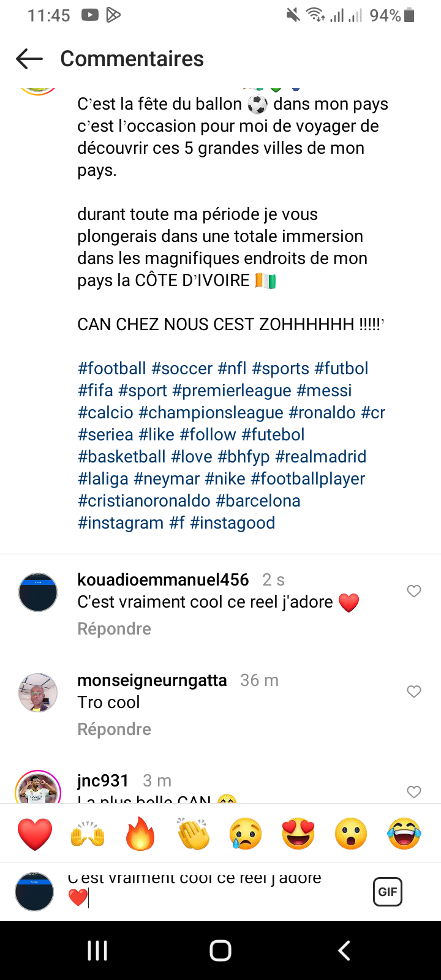Tap the back arrow beside Commentaires

(29, 59)
